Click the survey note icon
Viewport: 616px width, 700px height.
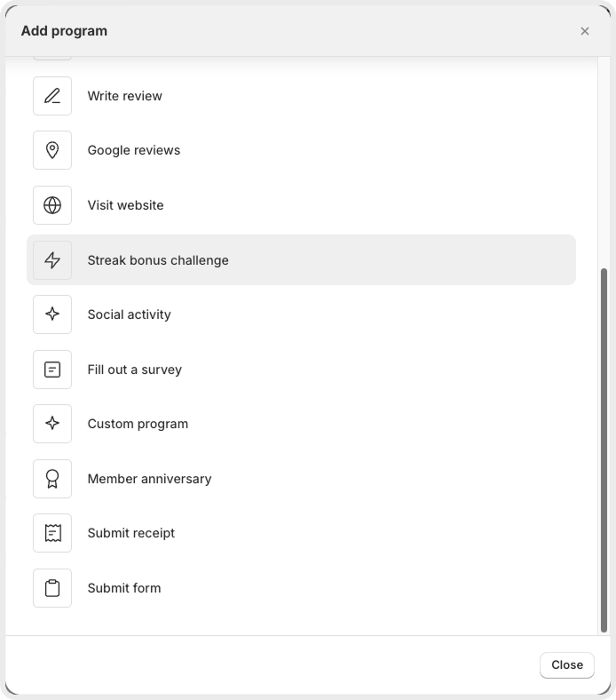[52, 370]
